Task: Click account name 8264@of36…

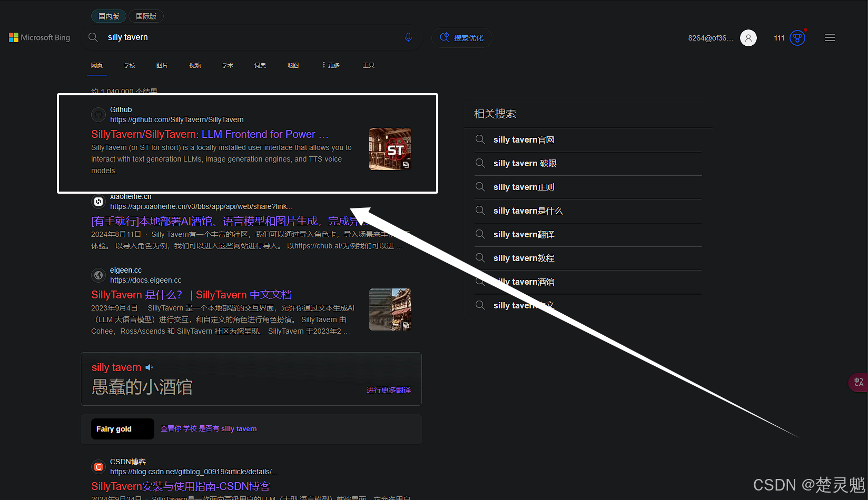Action: [710, 38]
